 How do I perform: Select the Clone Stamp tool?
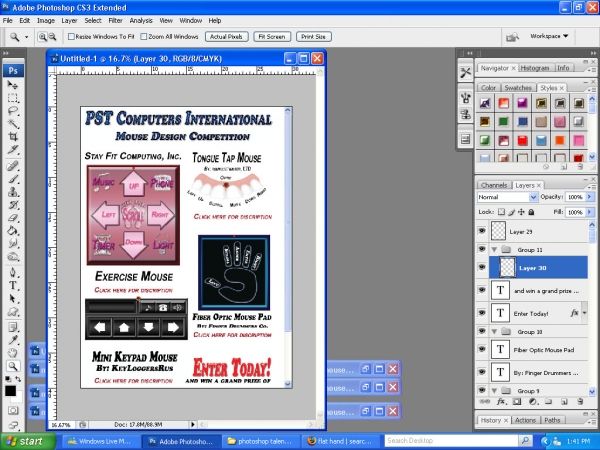[13, 192]
